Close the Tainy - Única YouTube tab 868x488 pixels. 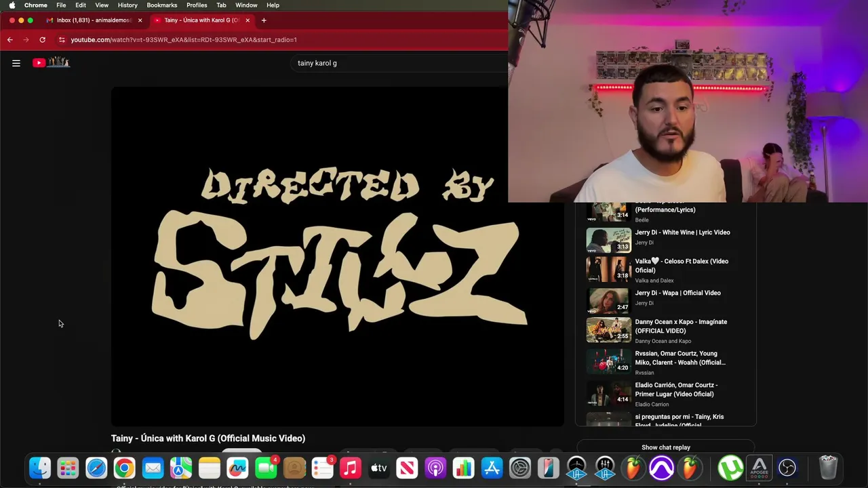pyautogui.click(x=248, y=20)
